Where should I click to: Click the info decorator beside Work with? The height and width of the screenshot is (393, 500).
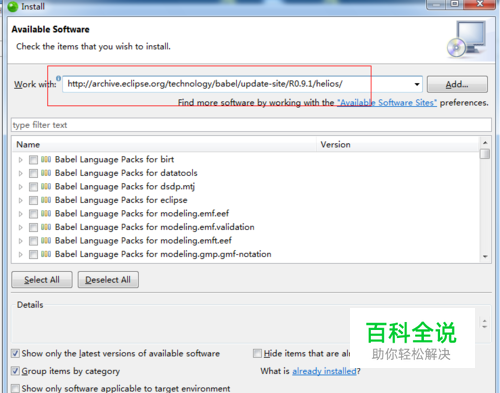pyautogui.click(x=58, y=78)
